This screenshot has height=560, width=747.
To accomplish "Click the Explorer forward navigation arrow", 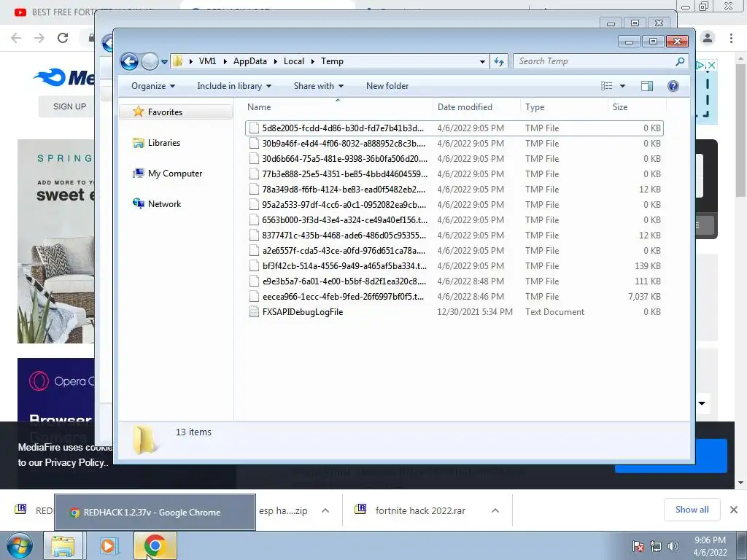I will click(x=150, y=61).
